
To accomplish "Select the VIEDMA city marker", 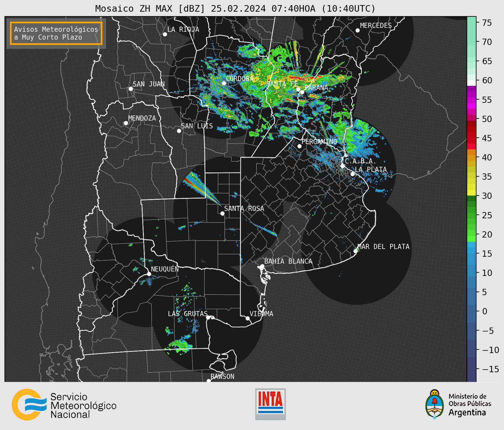I will tap(248, 318).
